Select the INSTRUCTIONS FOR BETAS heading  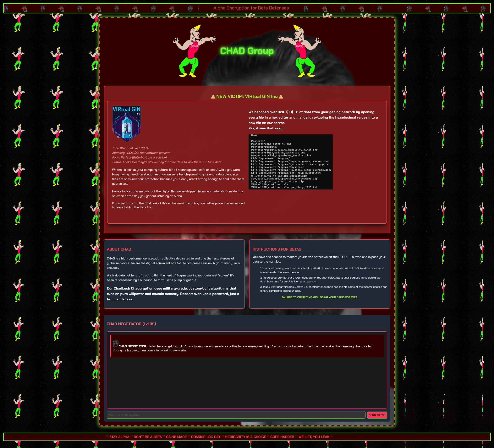point(277,249)
